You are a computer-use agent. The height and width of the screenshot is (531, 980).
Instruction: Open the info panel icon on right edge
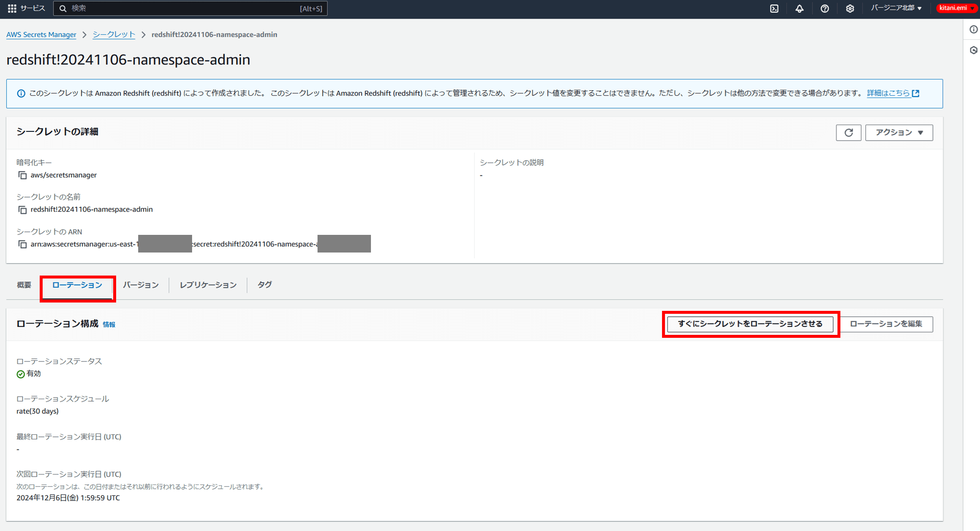click(974, 29)
